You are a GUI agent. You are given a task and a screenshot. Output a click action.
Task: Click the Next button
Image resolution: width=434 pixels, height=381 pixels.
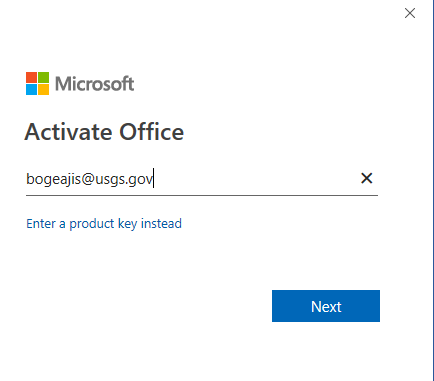click(x=326, y=306)
